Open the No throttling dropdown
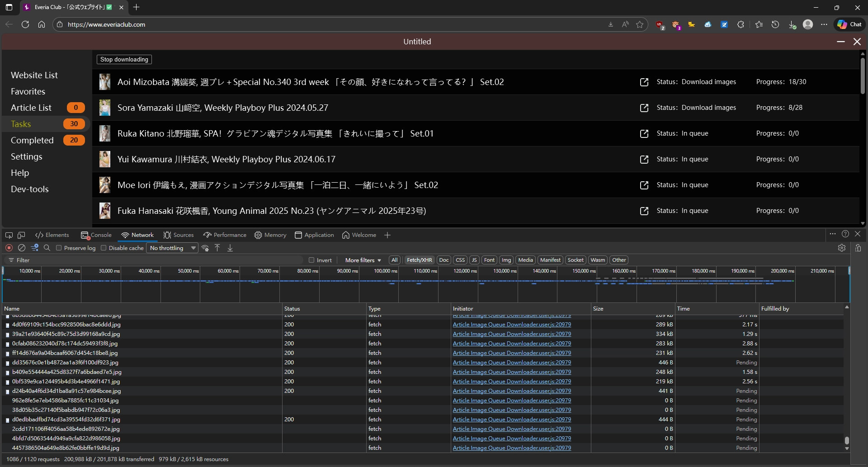Viewport: 868px width, 467px height. pyautogui.click(x=173, y=248)
